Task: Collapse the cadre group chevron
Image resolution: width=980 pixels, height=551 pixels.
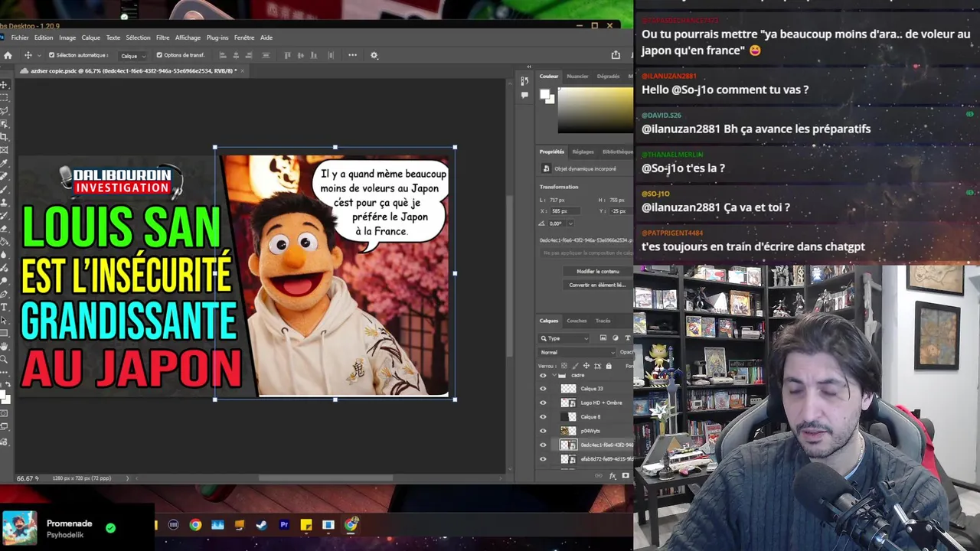Action: click(554, 376)
